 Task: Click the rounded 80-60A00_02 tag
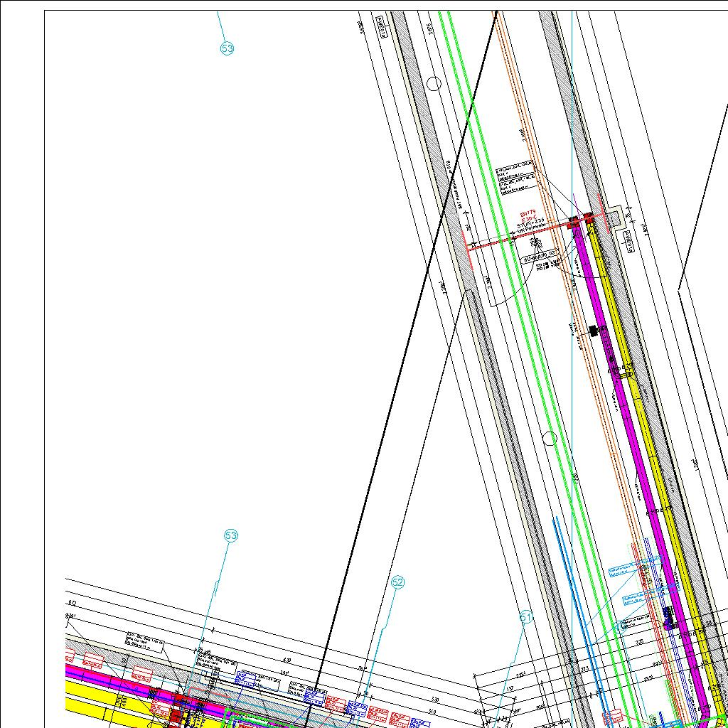click(x=538, y=259)
